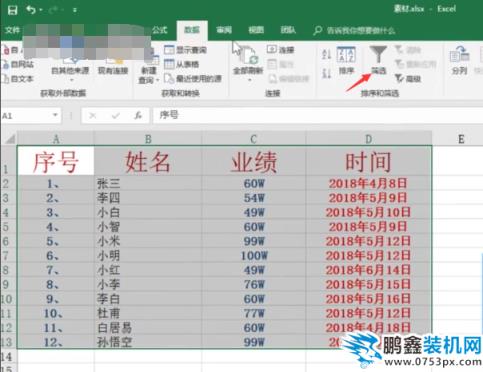Click the Sort ascending A-Z icon
Image resolution: width=483 pixels, height=372 pixels.
pyautogui.click(x=326, y=53)
